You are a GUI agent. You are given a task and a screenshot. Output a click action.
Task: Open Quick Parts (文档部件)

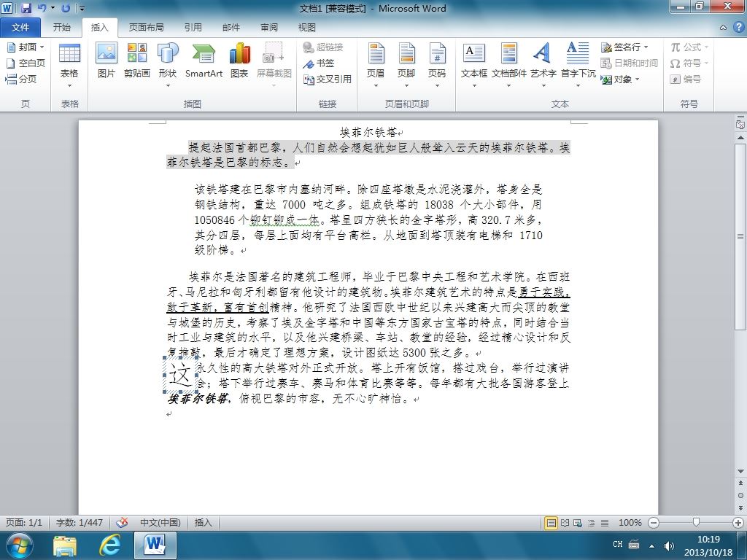point(508,66)
